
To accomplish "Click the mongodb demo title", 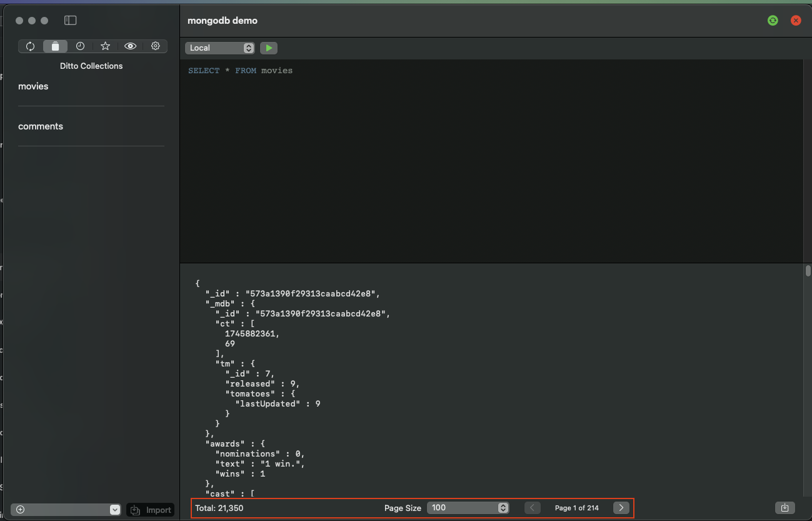I will pos(223,21).
